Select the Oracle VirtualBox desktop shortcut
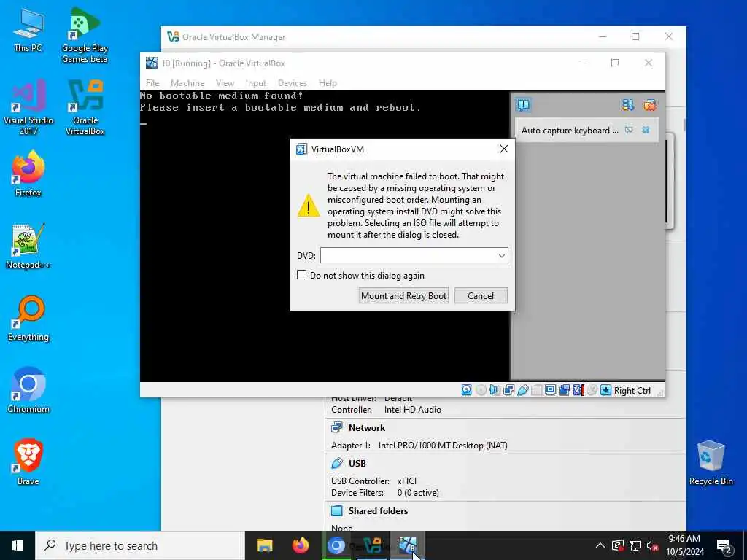Image resolution: width=747 pixels, height=560 pixels. pos(85,108)
